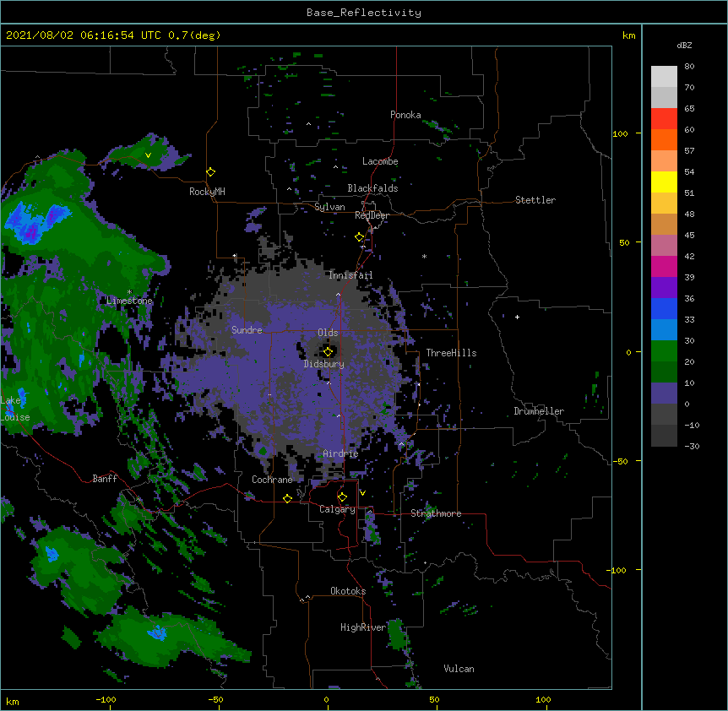Click the slate purple 0–10 dBZ legend swatch
Screen dimensions: 728x711
point(664,393)
